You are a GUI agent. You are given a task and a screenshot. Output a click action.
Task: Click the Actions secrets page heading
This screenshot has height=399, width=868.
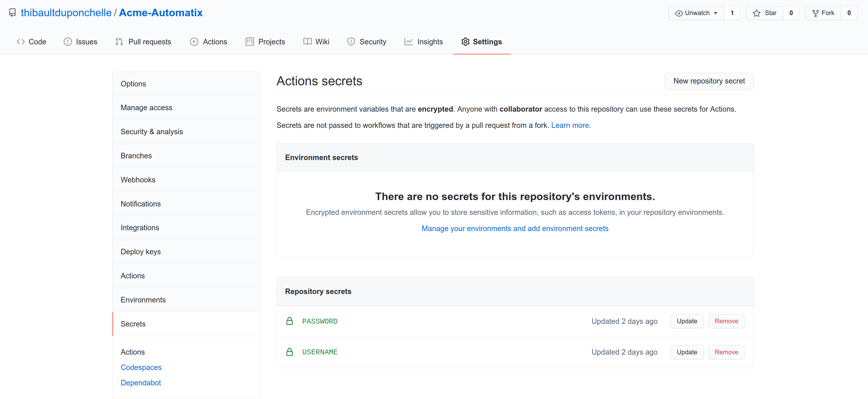point(319,81)
